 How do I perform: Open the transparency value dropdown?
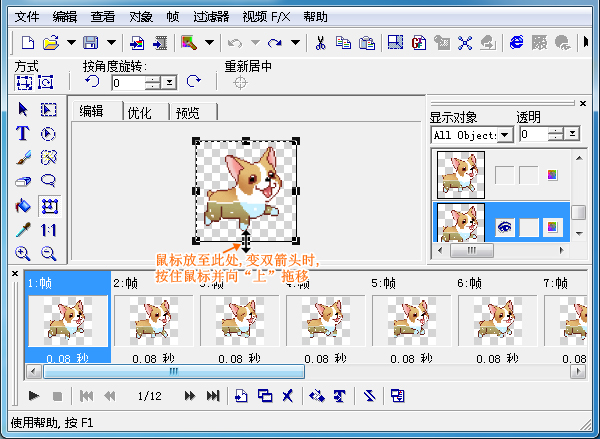pyautogui.click(x=572, y=134)
